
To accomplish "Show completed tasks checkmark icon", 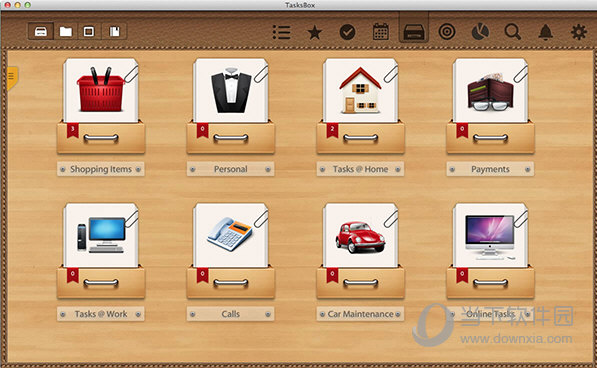I will [x=347, y=32].
